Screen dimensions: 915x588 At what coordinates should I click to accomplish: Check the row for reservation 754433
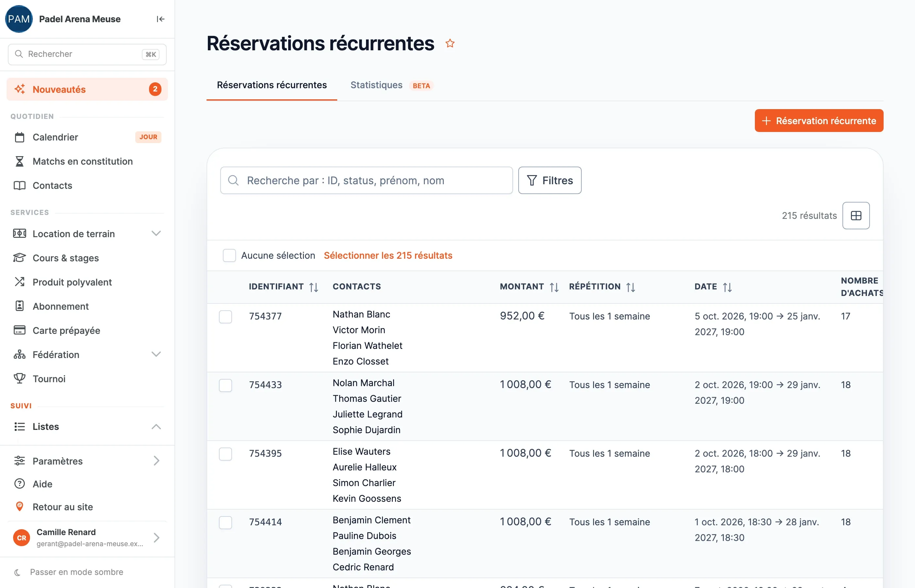pos(225,385)
